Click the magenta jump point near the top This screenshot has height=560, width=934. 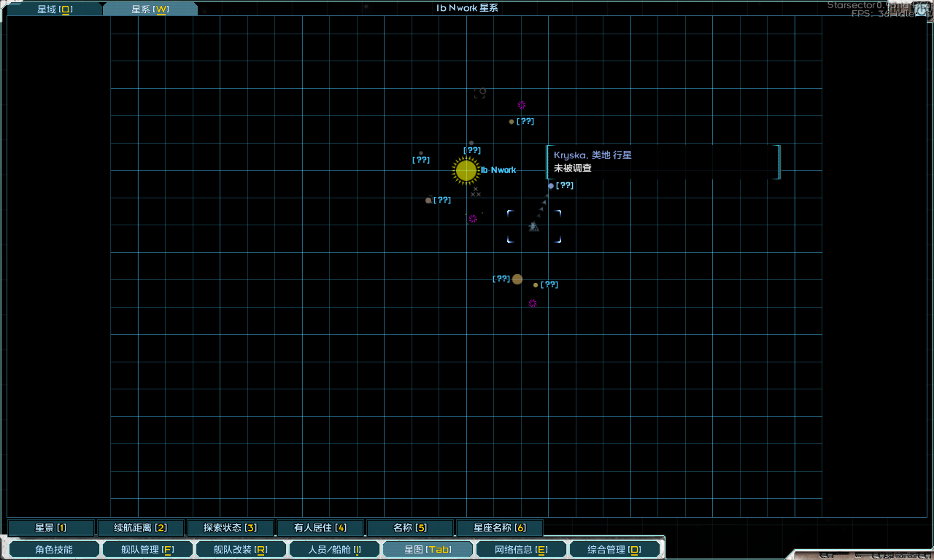pyautogui.click(x=522, y=105)
